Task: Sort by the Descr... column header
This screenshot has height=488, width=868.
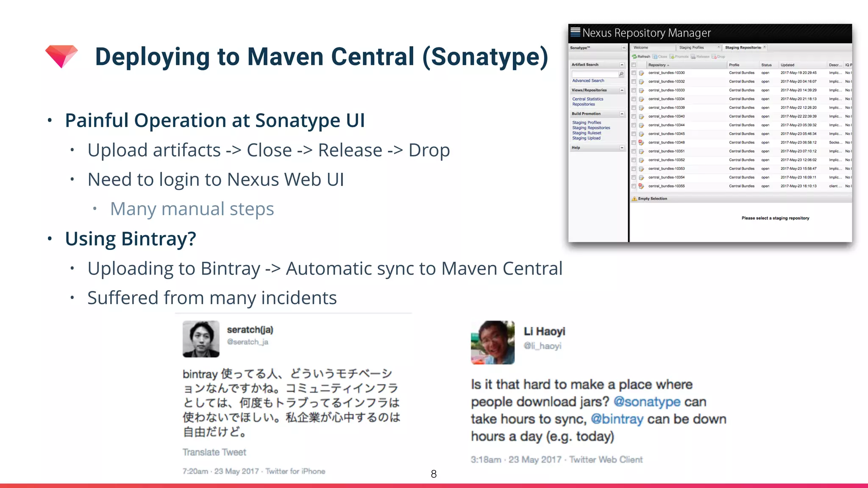Action: [x=835, y=65]
